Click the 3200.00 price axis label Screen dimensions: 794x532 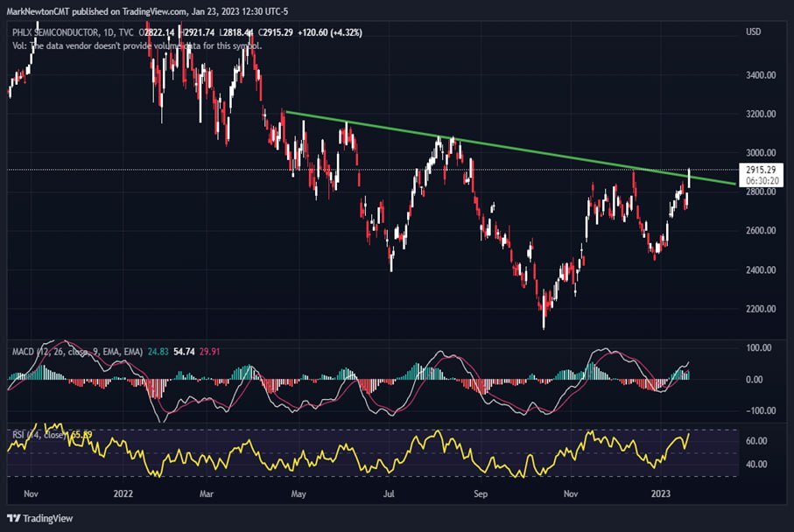761,114
